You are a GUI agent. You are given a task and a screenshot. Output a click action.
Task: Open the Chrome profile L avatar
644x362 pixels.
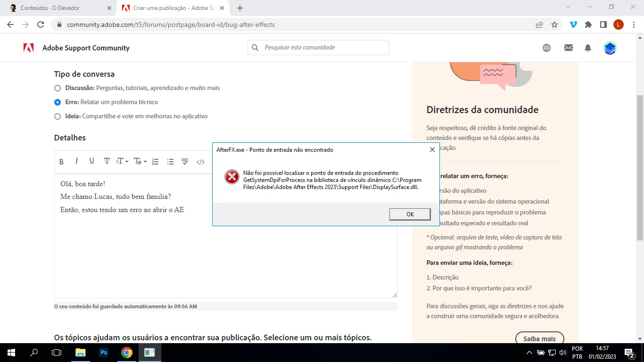(619, 25)
